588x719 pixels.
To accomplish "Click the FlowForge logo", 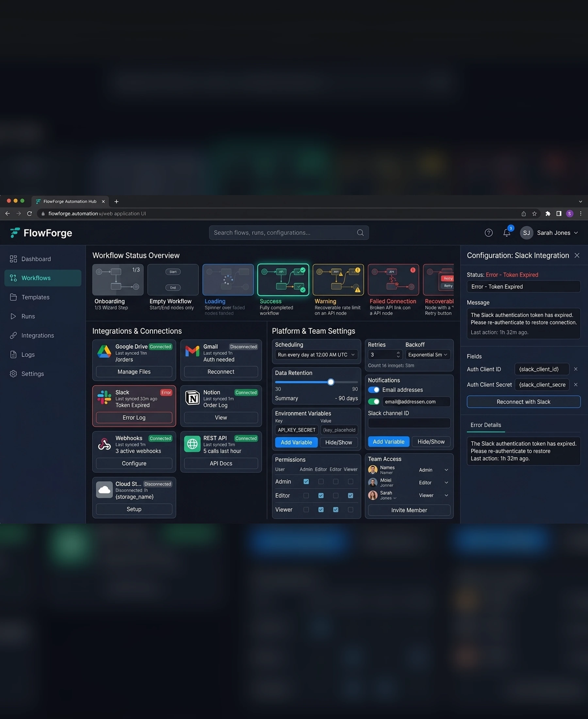I will pos(41,233).
